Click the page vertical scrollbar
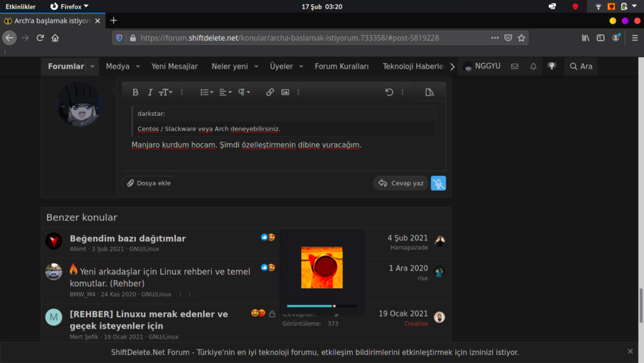This screenshot has height=363, width=644. coord(640,306)
